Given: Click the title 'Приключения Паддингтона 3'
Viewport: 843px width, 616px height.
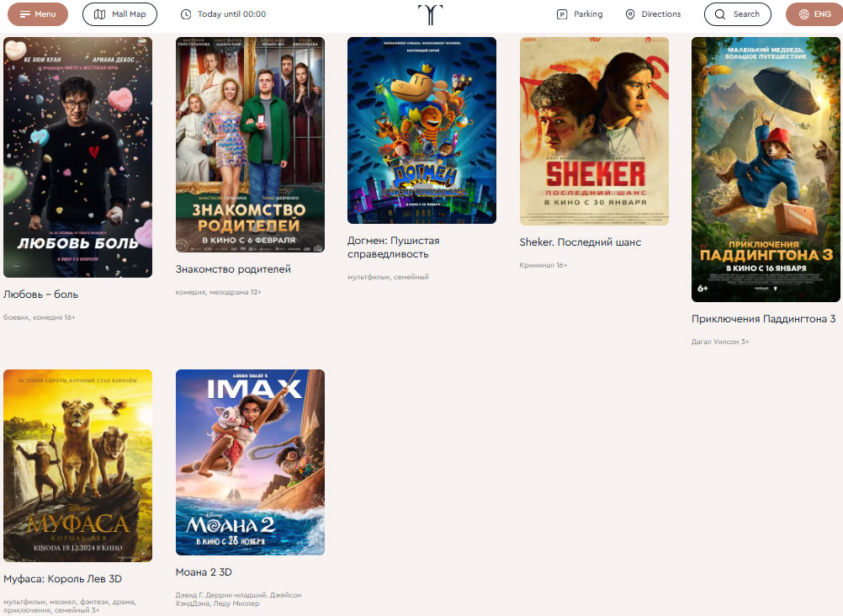Looking at the screenshot, I should 763,319.
